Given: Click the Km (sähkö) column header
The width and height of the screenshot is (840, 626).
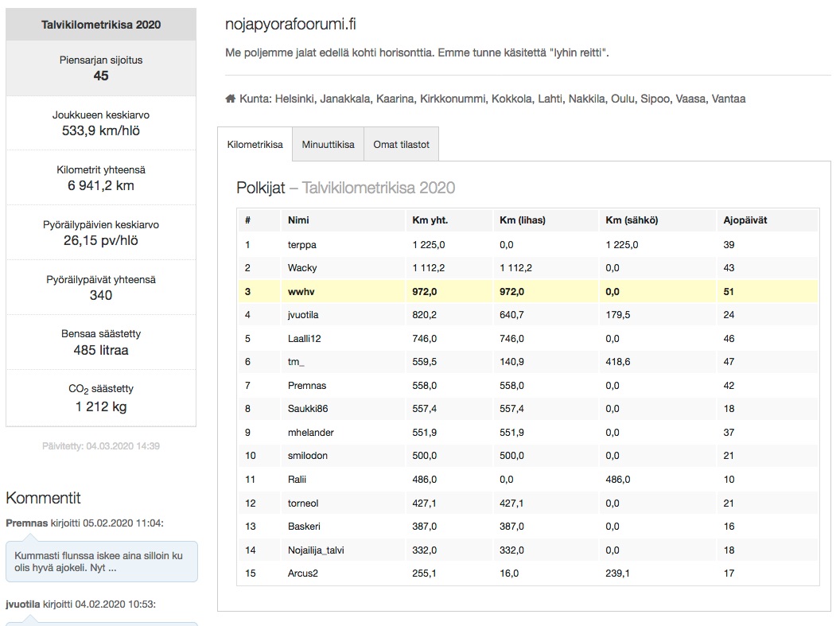Looking at the screenshot, I should 631,220.
